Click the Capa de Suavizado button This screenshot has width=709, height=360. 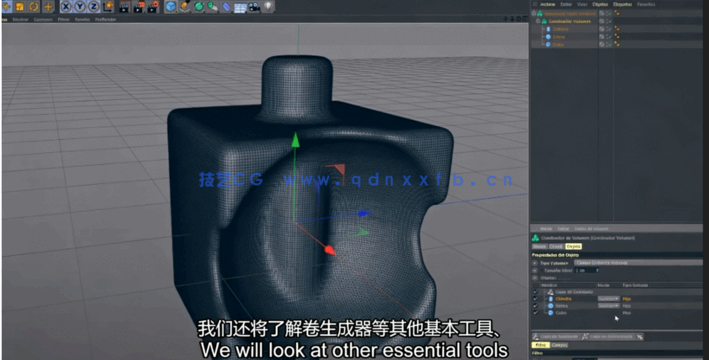coord(556,336)
